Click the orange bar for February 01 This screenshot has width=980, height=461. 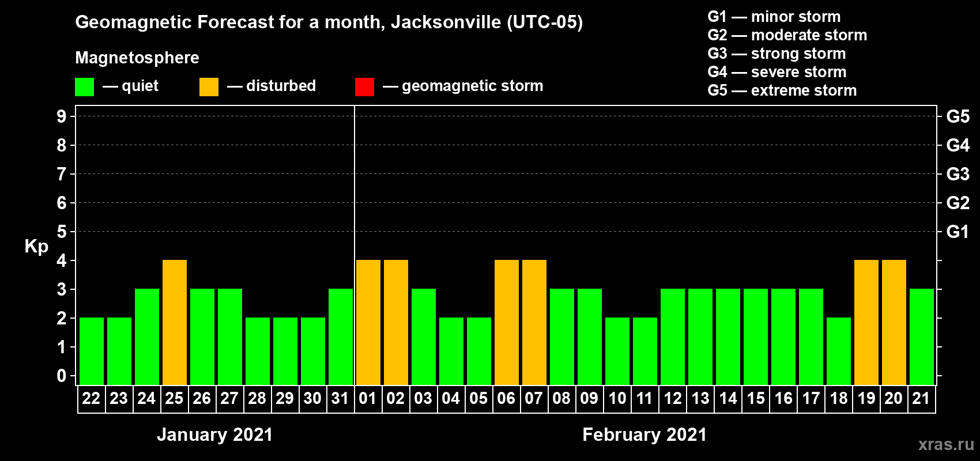[368, 322]
